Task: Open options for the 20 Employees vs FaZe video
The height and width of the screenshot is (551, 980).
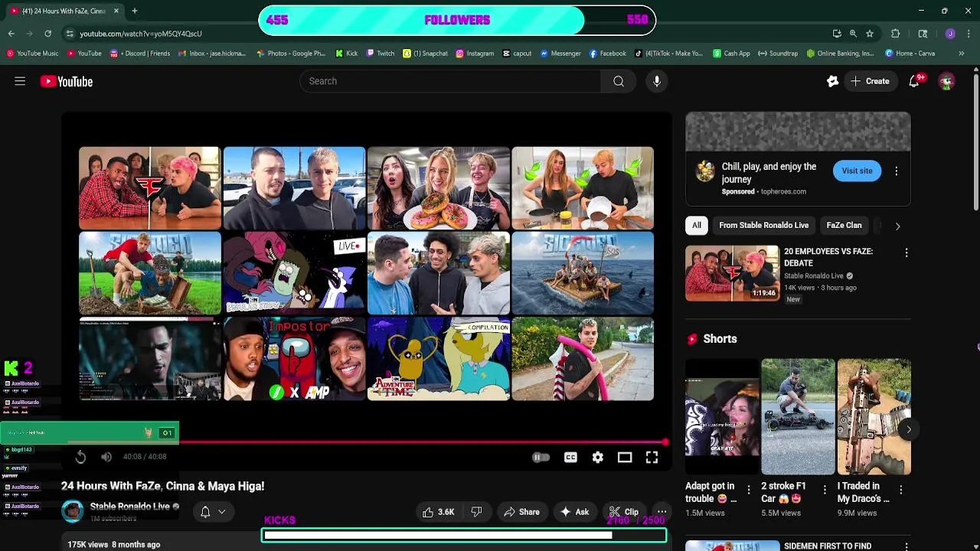Action: point(906,253)
